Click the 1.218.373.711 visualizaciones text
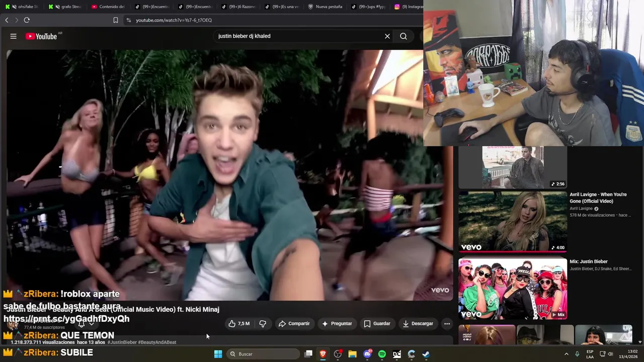 point(43,342)
